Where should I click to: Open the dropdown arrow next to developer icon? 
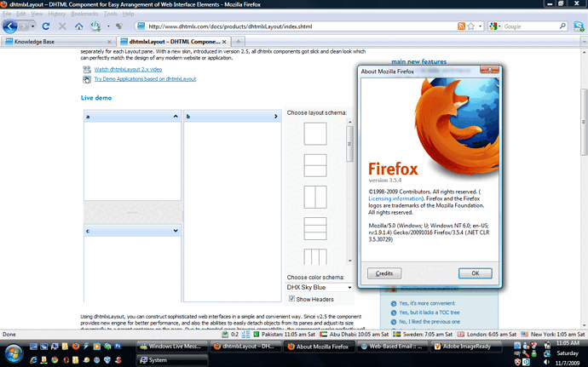coord(108,26)
